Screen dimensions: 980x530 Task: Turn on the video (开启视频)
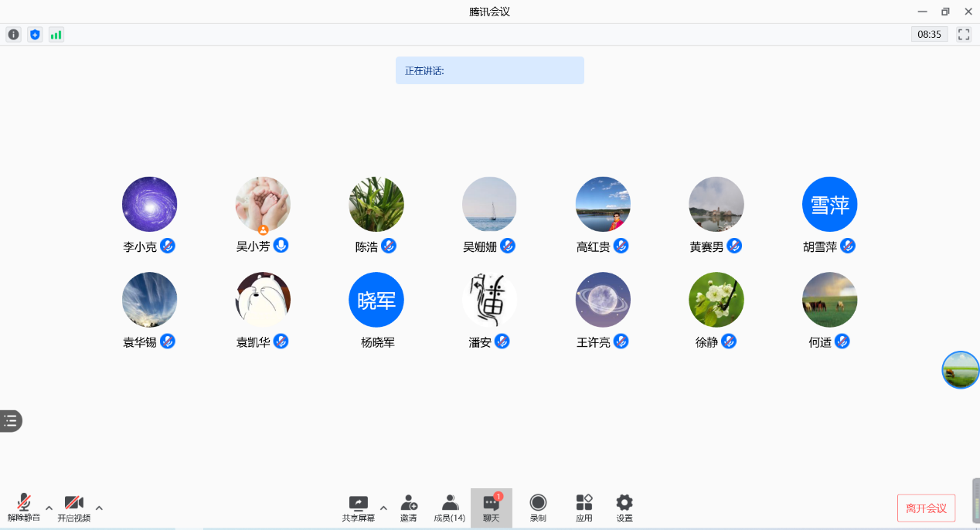pos(74,508)
